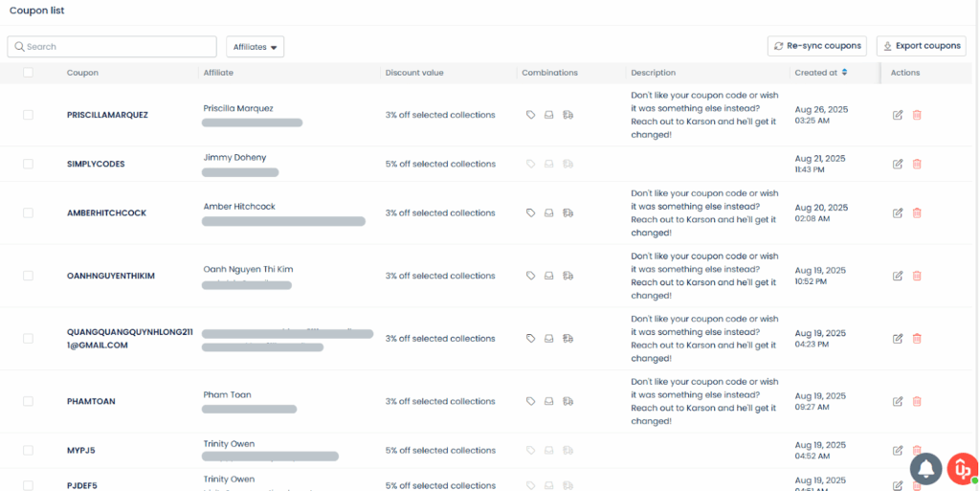980x491 pixels.
Task: Select the MYPJ5 row checkbox
Action: 28,451
